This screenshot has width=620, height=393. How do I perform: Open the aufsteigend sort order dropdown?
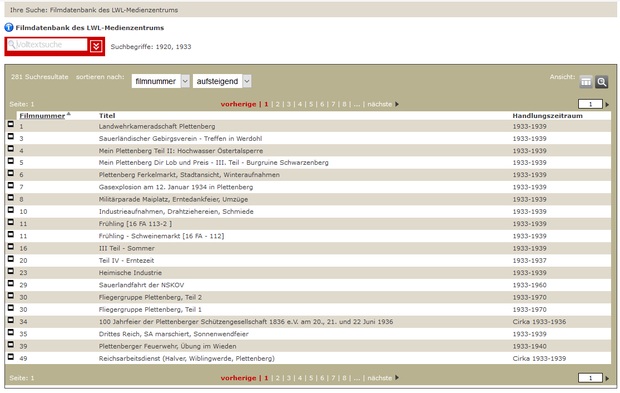pyautogui.click(x=222, y=81)
